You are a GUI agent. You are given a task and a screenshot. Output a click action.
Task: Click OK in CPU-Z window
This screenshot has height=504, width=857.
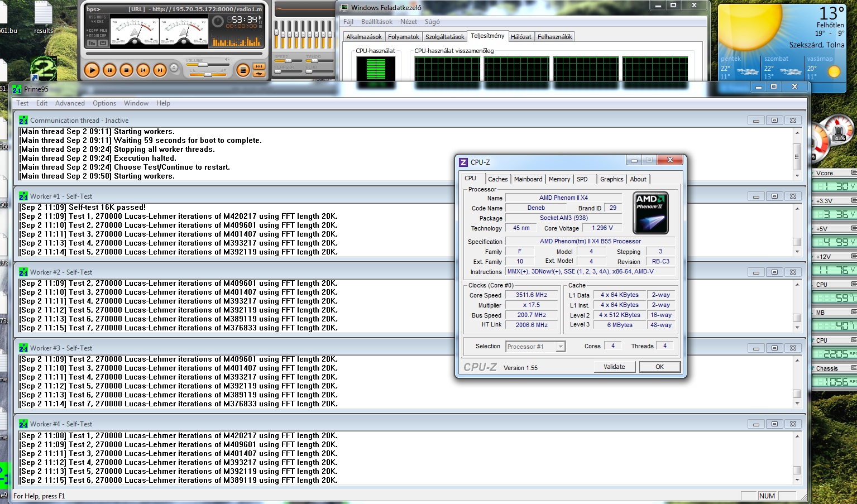(659, 367)
